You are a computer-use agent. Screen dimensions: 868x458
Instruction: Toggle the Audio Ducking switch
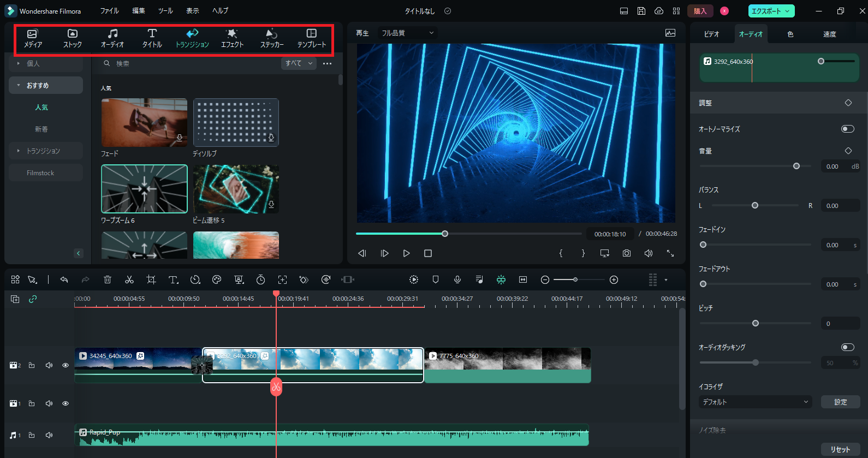[847, 347]
